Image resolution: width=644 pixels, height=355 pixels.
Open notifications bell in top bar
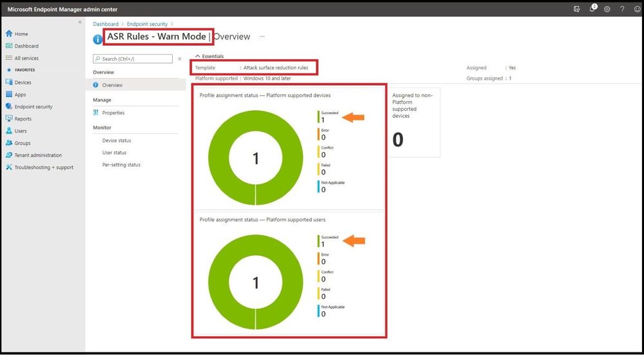pos(592,9)
